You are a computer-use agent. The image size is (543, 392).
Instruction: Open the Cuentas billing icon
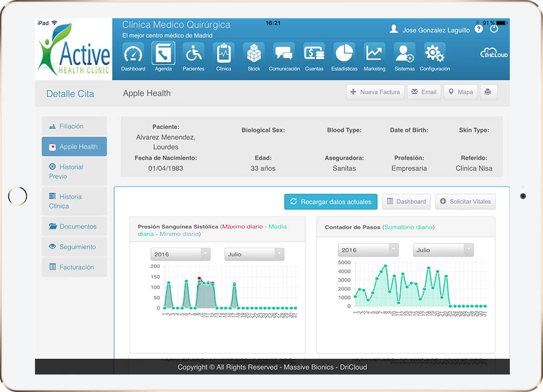pyautogui.click(x=314, y=54)
